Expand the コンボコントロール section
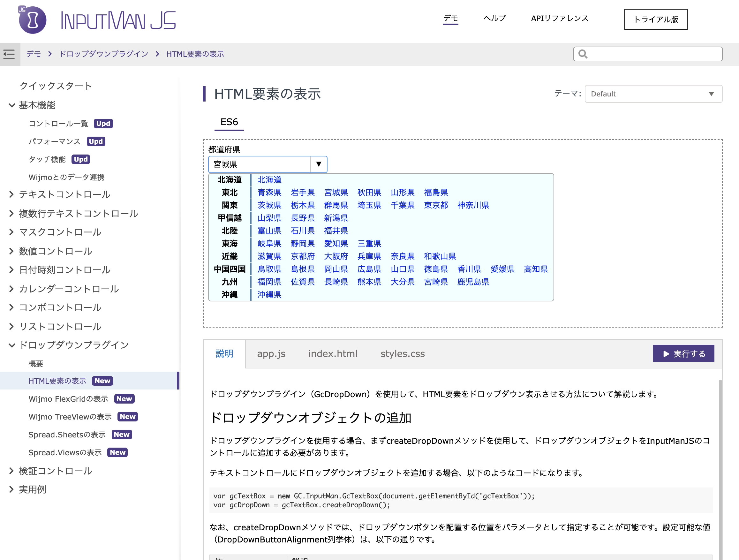 click(12, 307)
